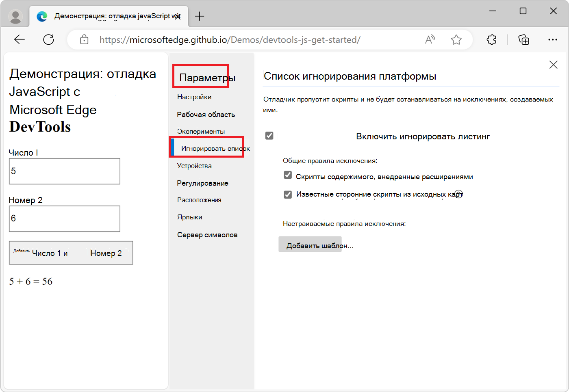
Task: Open the browser Settings and more menu
Action: [x=553, y=39]
